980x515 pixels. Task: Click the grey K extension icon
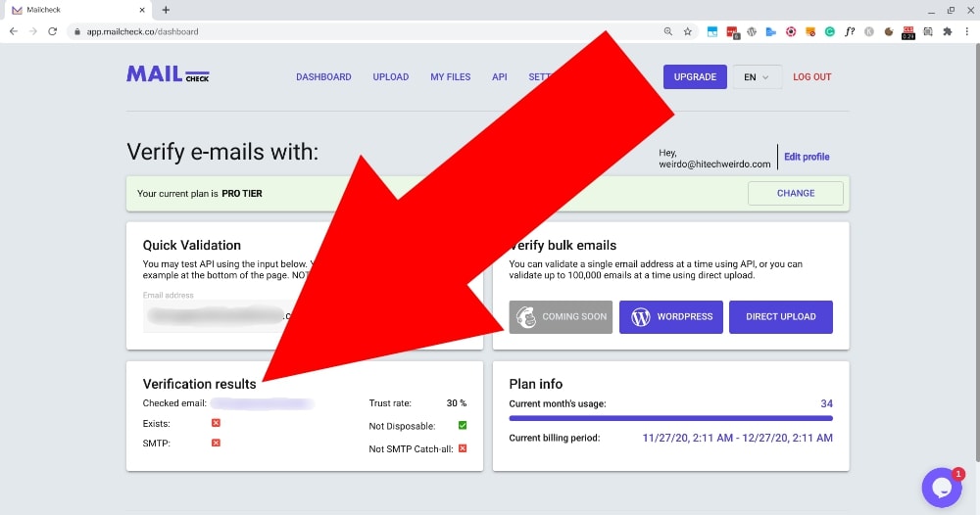point(868,32)
